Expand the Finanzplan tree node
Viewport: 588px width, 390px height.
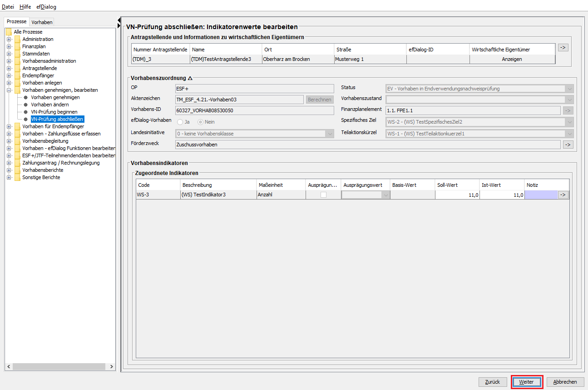pyautogui.click(x=9, y=46)
